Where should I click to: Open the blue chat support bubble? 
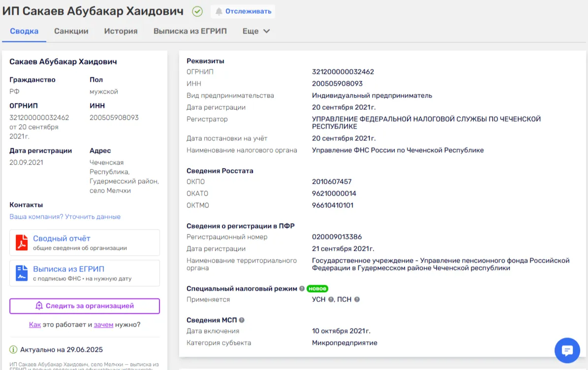[567, 350]
